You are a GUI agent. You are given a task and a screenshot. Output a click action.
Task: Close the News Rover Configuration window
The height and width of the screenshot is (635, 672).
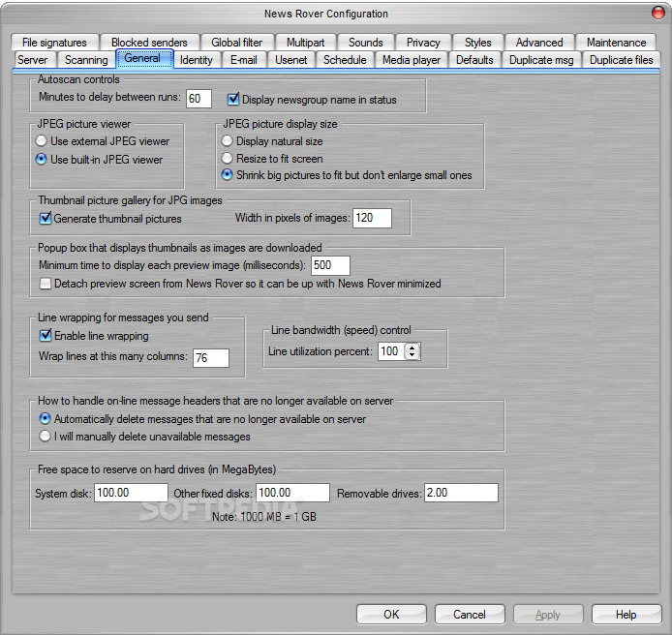click(x=657, y=13)
